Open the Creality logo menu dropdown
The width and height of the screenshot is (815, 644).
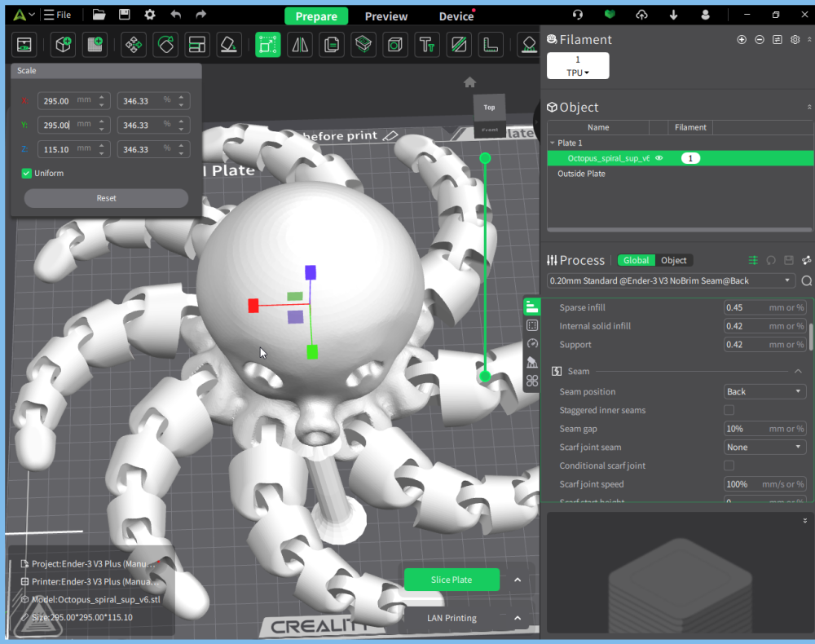[24, 15]
